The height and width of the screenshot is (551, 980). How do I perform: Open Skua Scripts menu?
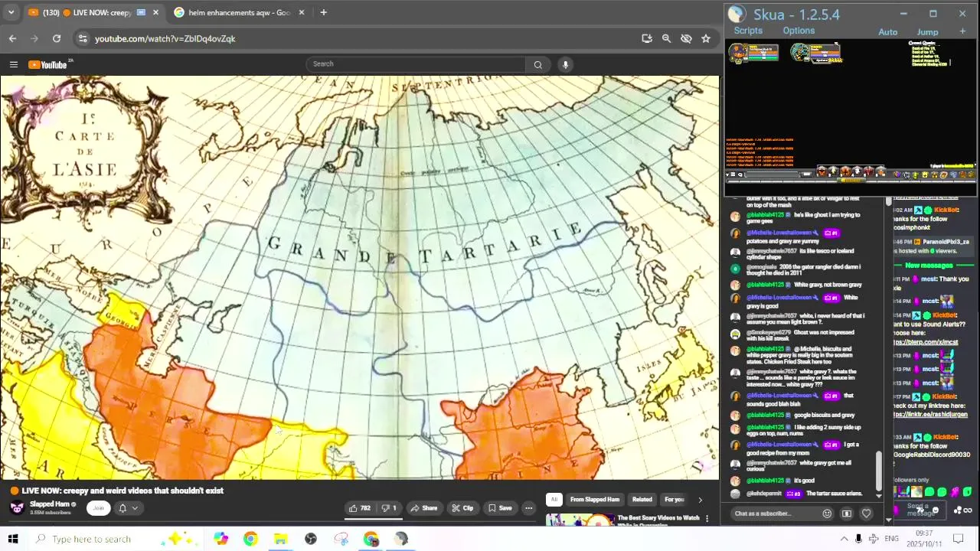click(748, 31)
